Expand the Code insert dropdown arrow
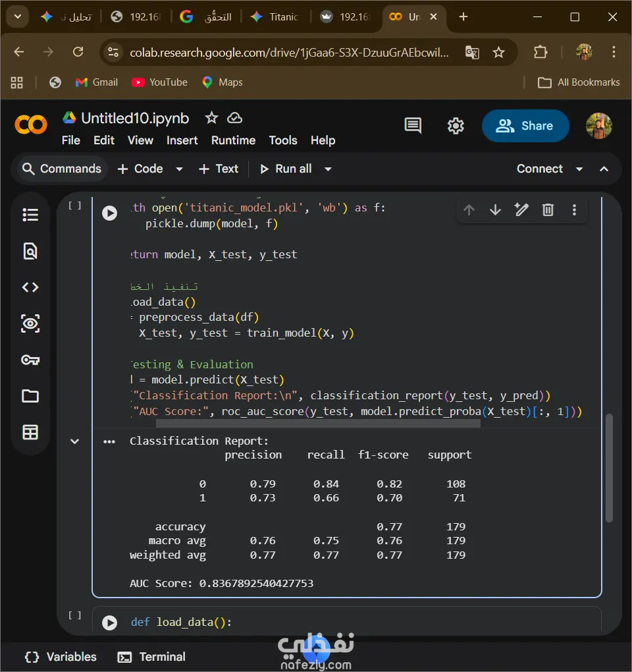The image size is (632, 672). (180, 169)
